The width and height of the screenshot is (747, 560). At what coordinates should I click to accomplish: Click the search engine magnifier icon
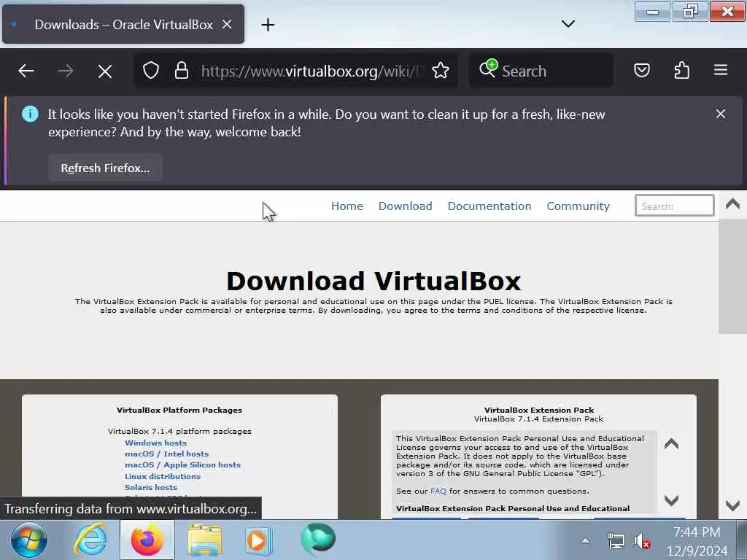pyautogui.click(x=488, y=69)
